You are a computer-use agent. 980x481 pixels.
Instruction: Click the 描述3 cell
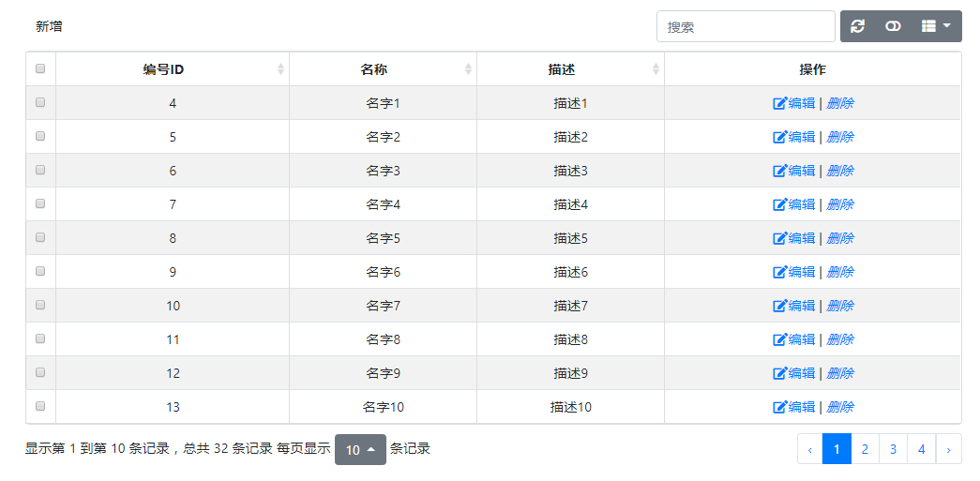tap(570, 171)
